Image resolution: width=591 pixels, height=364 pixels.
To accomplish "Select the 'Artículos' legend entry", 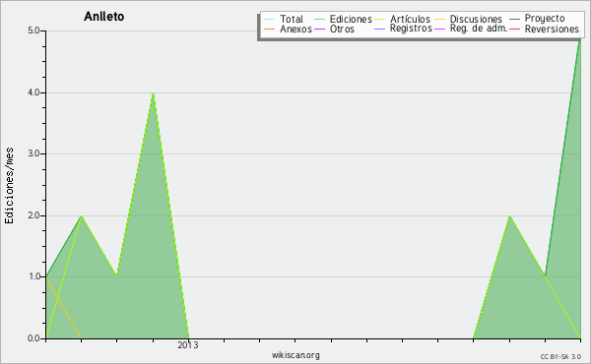I will click(x=410, y=20).
